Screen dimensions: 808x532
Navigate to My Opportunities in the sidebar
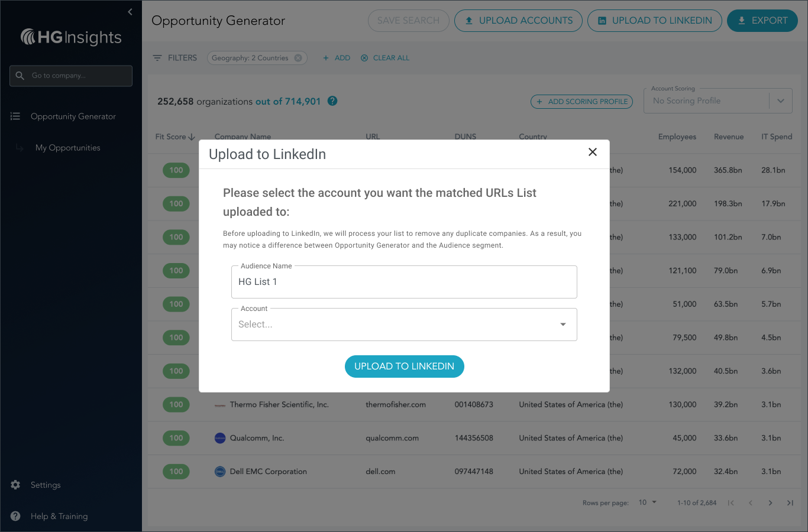point(67,148)
